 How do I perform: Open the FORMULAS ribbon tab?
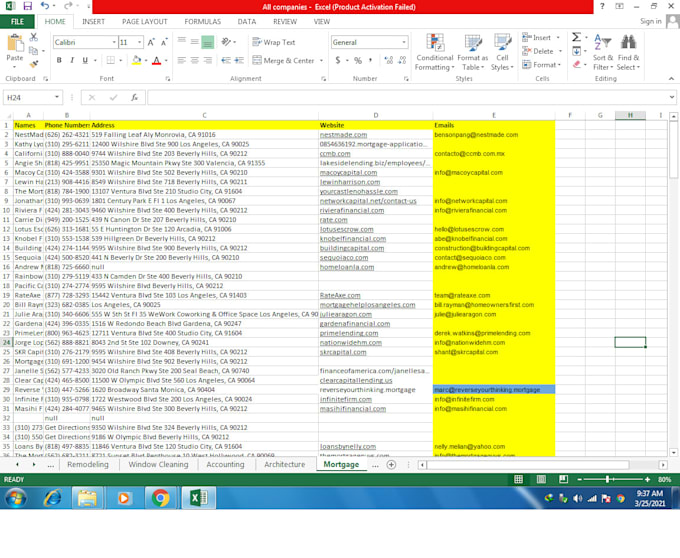pos(203,22)
